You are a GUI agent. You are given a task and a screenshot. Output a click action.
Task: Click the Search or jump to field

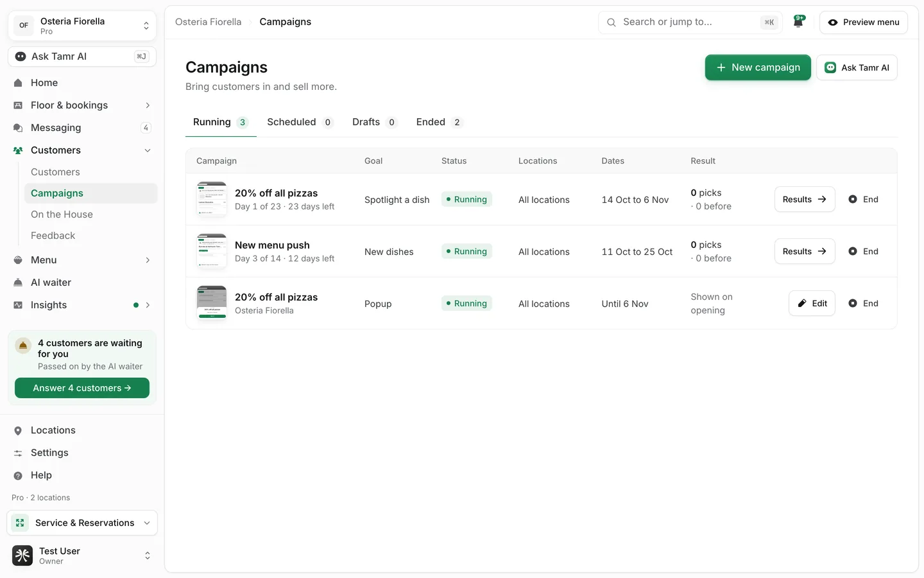[690, 22]
